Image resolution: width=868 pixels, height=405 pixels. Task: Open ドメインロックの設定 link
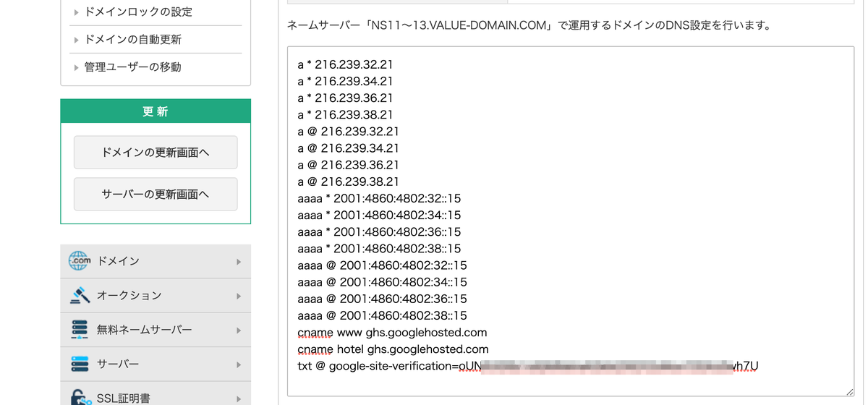coord(138,12)
